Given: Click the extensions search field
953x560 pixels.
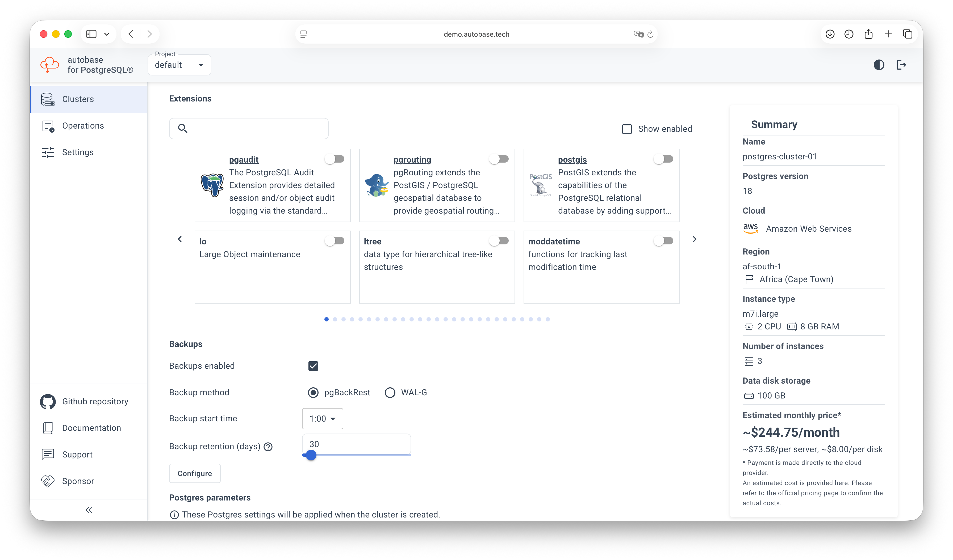Looking at the screenshot, I should click(248, 129).
